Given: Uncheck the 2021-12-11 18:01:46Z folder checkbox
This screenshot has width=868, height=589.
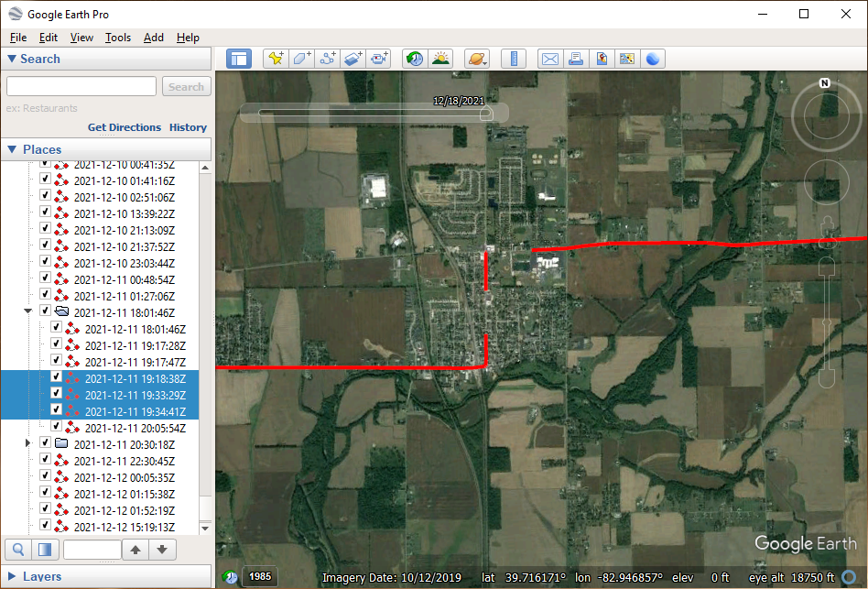Looking at the screenshot, I should [46, 311].
